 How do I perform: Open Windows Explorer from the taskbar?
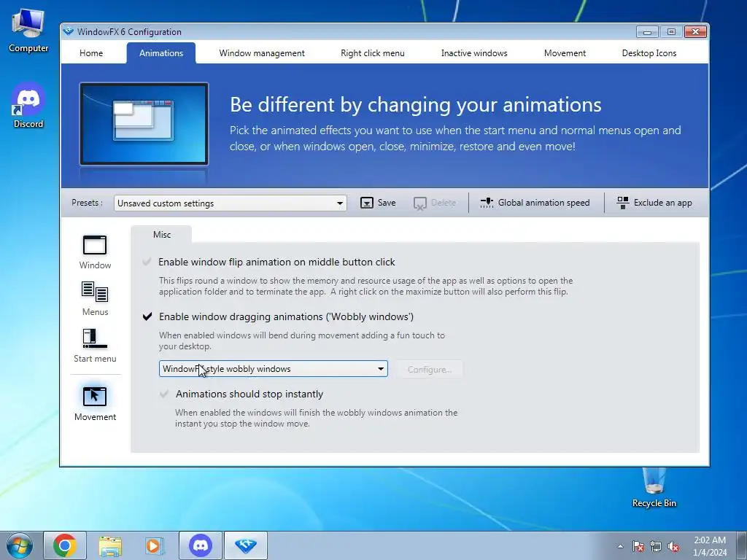110,545
